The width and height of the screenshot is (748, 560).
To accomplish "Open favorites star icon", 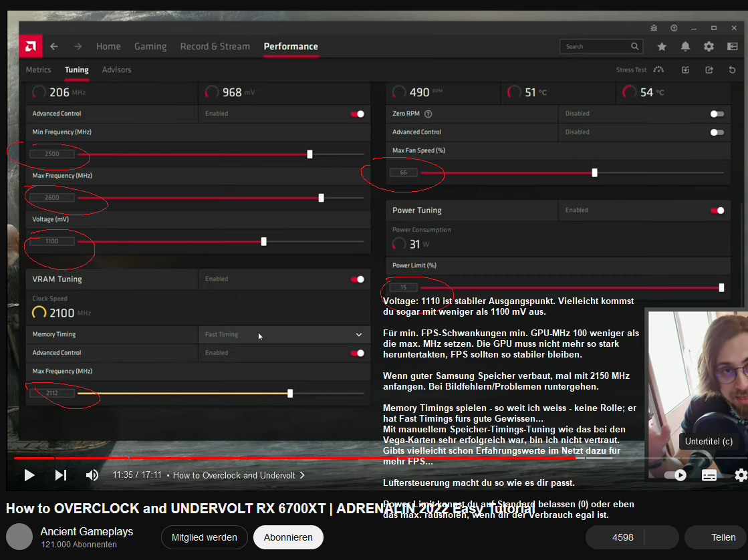I will point(662,46).
